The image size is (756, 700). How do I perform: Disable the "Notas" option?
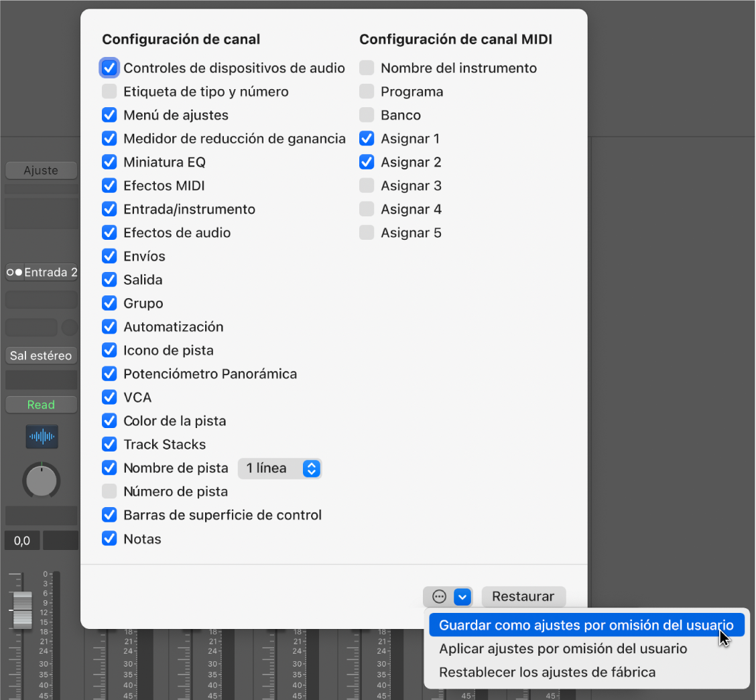pos(109,539)
